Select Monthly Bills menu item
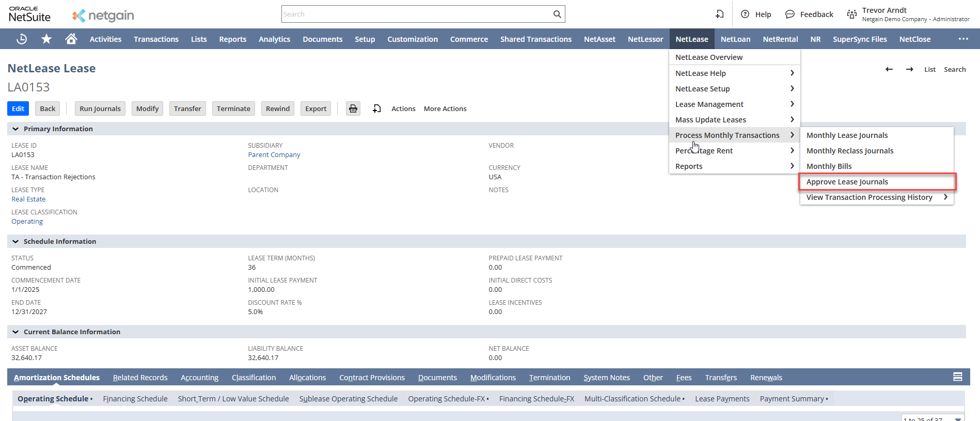980x421 pixels. click(877, 166)
